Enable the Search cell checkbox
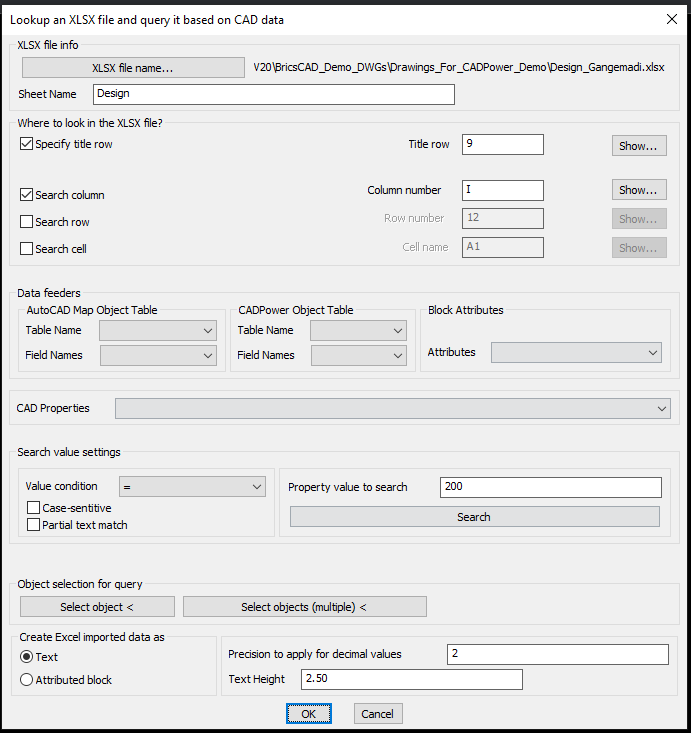This screenshot has height=733, width=691. pos(26,249)
